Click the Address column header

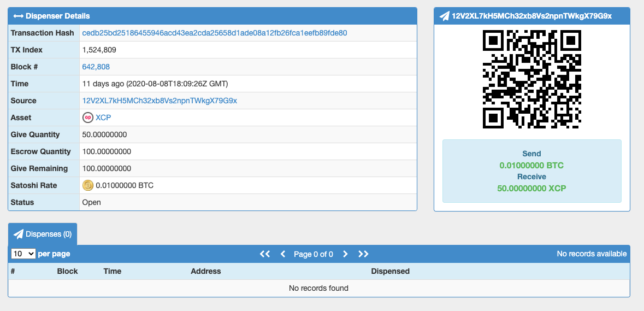[x=206, y=271]
